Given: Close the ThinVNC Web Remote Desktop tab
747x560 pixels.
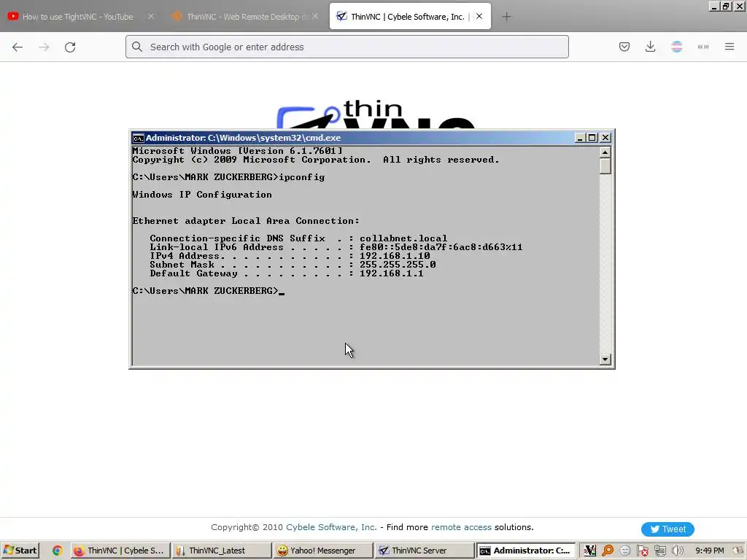Looking at the screenshot, I should [315, 16].
